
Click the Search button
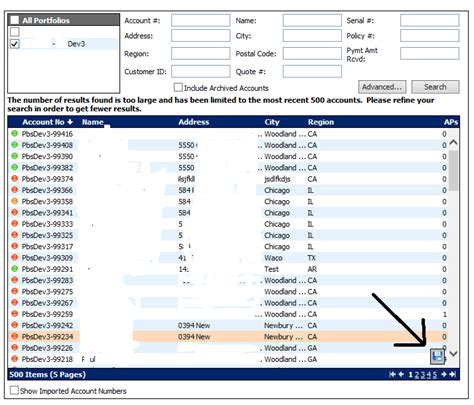435,87
